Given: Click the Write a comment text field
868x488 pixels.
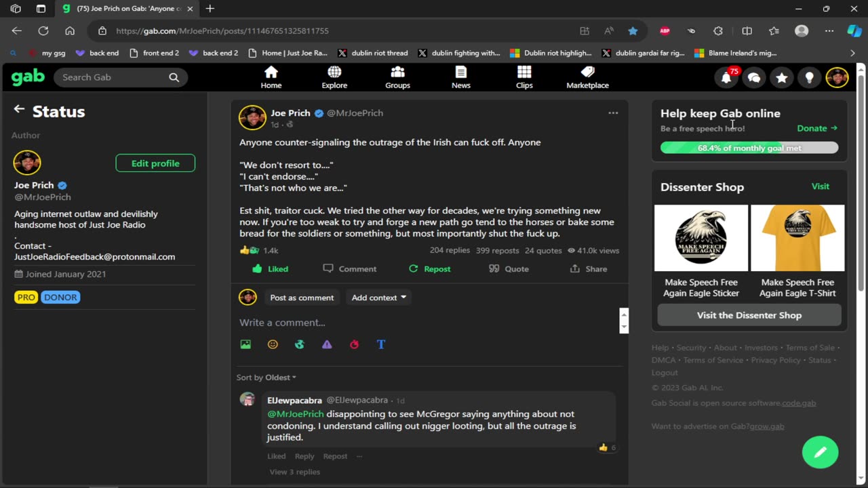Looking at the screenshot, I should 427,323.
